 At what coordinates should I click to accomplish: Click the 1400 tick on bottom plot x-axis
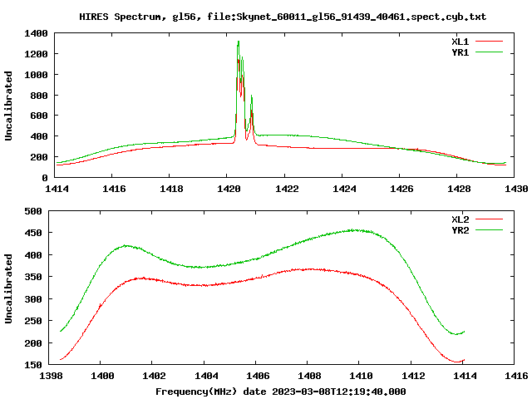102,376
